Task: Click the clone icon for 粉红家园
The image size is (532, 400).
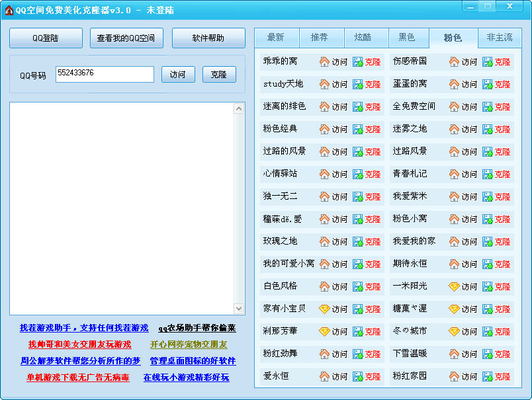Action: 487,376
